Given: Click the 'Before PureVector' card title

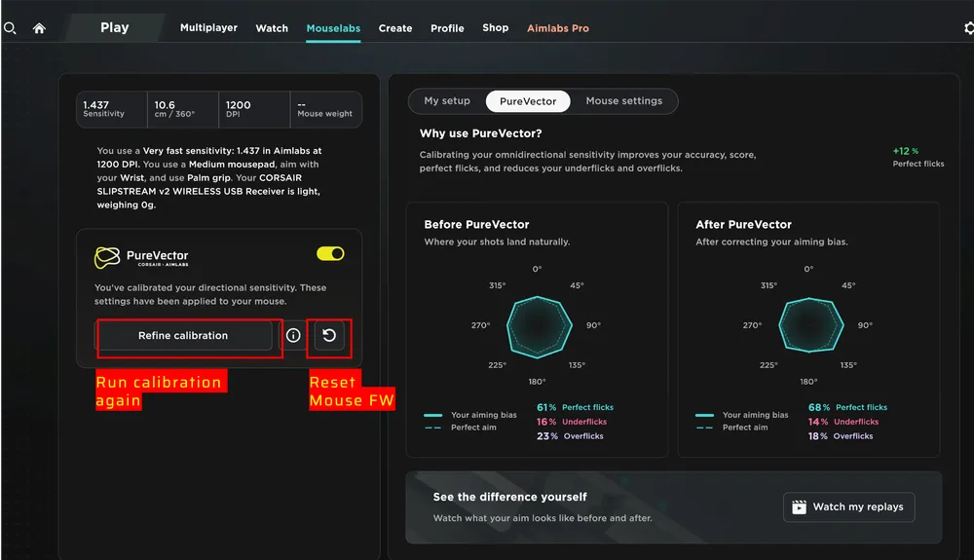Looking at the screenshot, I should 476,225.
